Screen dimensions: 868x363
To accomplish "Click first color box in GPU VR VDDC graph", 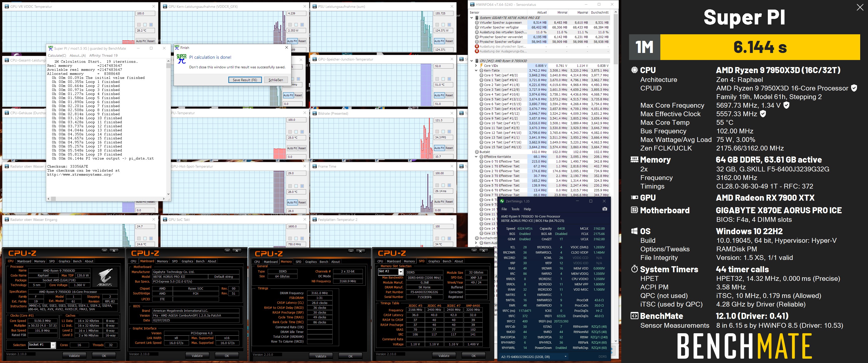I will point(139,25).
